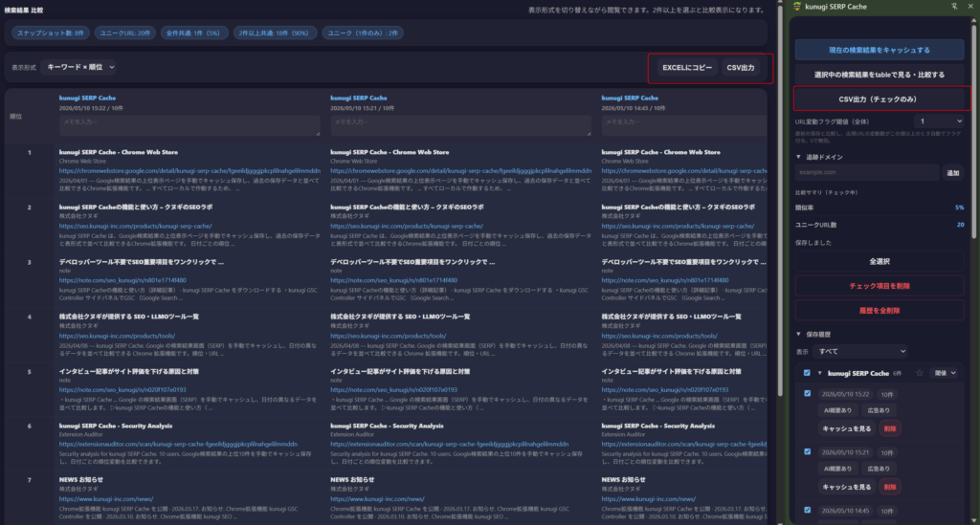Open seo.kunugi-inc.com/products/tools link in second column

389,336
